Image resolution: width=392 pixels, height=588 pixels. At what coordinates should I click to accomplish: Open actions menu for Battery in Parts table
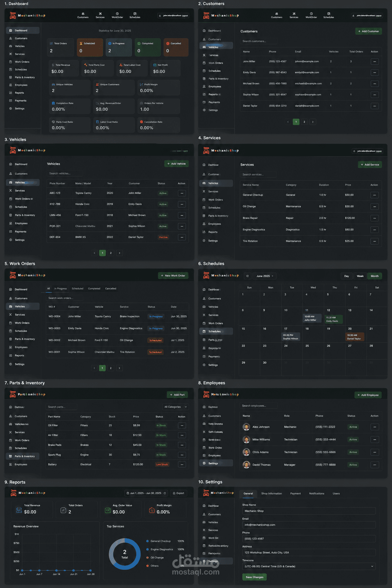182,464
